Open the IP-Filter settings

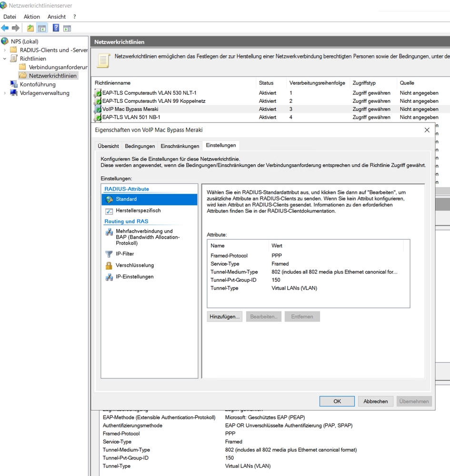tap(125, 254)
